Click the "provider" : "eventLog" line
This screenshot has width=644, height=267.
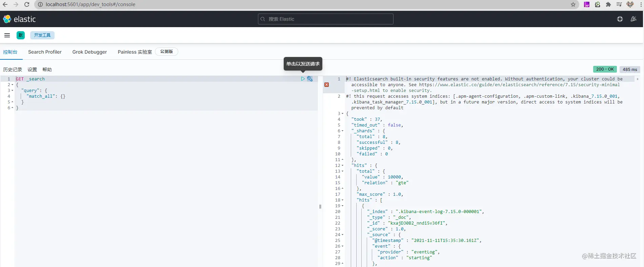tap(409, 252)
